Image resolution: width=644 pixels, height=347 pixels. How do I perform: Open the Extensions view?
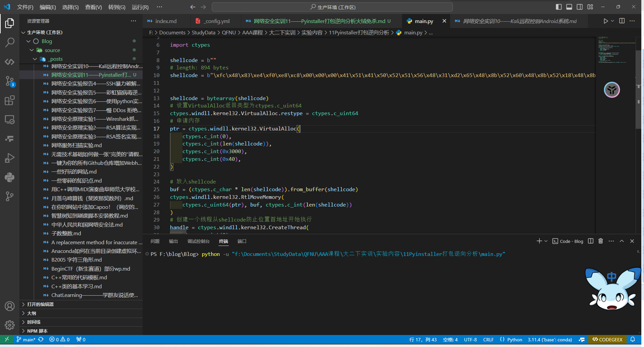click(x=10, y=100)
